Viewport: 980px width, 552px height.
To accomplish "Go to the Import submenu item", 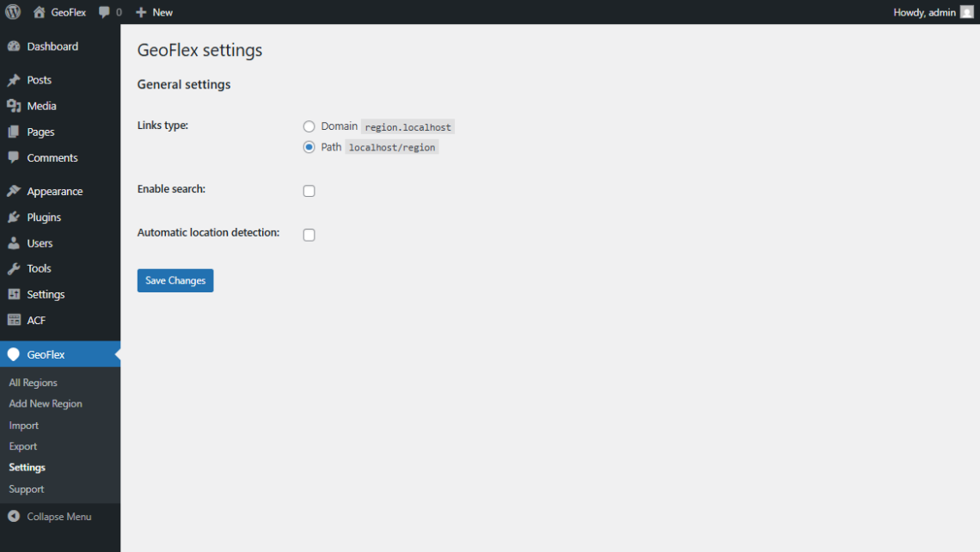I will [24, 426].
